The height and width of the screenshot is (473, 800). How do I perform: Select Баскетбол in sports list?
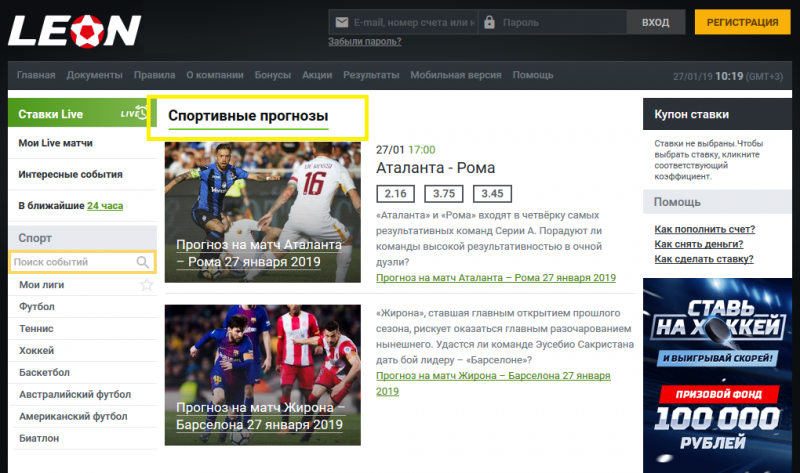click(44, 372)
